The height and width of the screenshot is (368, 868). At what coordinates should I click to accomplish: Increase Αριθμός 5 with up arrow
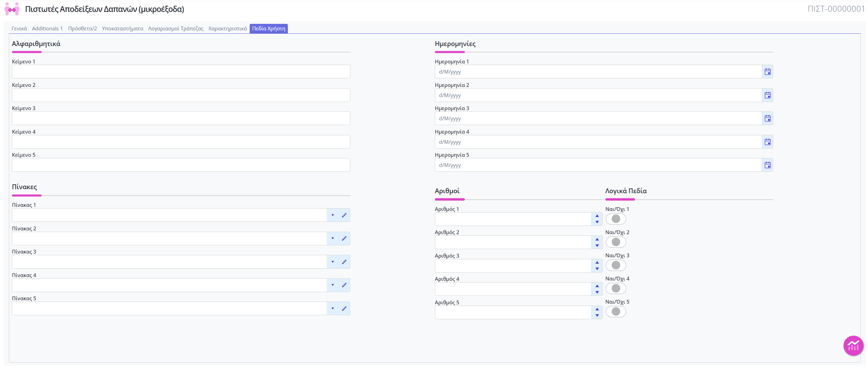tap(597, 309)
